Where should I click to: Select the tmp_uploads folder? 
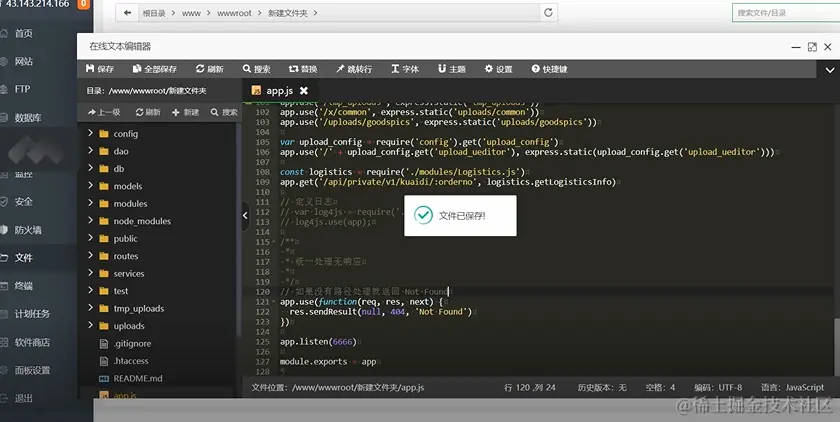coord(138,308)
